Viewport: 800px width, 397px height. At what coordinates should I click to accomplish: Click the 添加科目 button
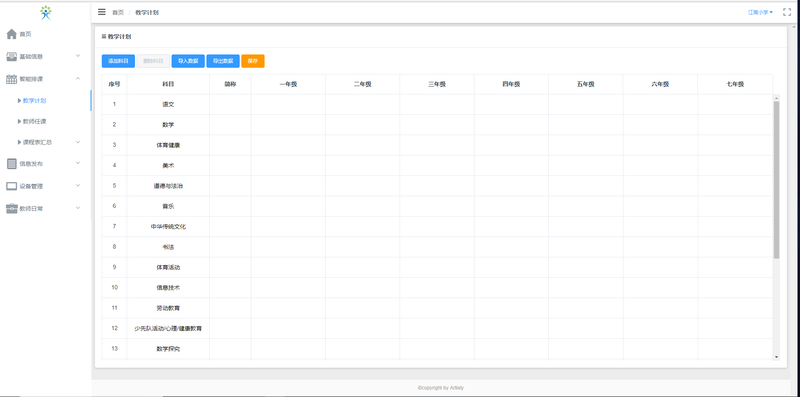tap(118, 61)
